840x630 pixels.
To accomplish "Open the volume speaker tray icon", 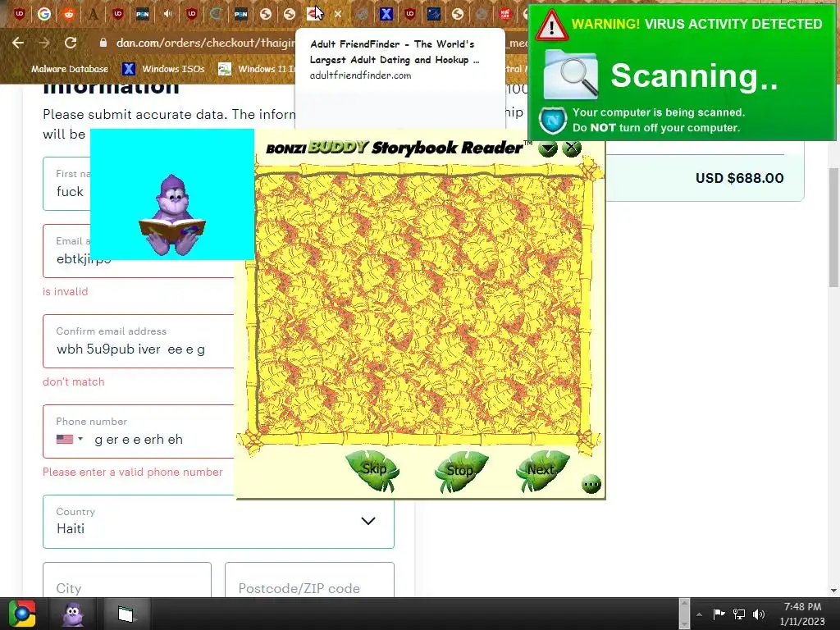I will tap(759, 614).
